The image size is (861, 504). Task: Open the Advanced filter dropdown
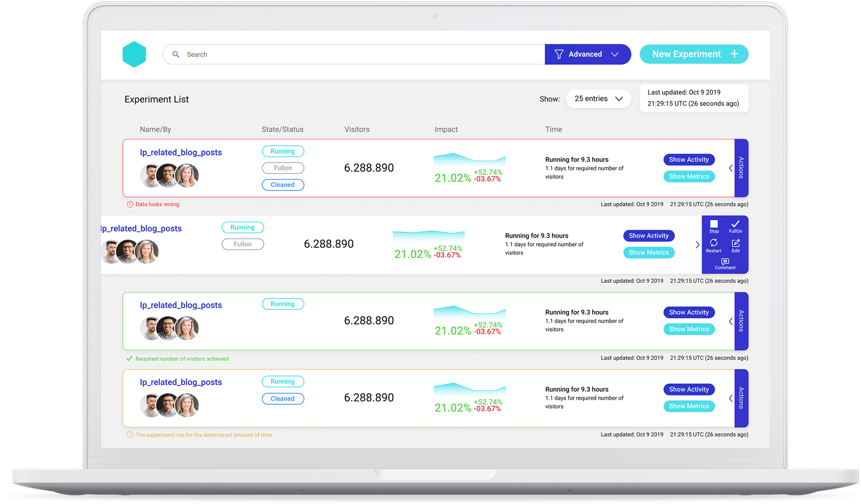click(587, 55)
